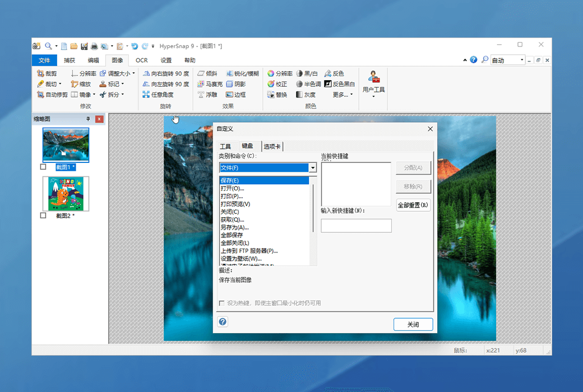Choose the 灰度 (Grayscale) color tool
Viewport: 583px width, 392px height.
(300, 95)
